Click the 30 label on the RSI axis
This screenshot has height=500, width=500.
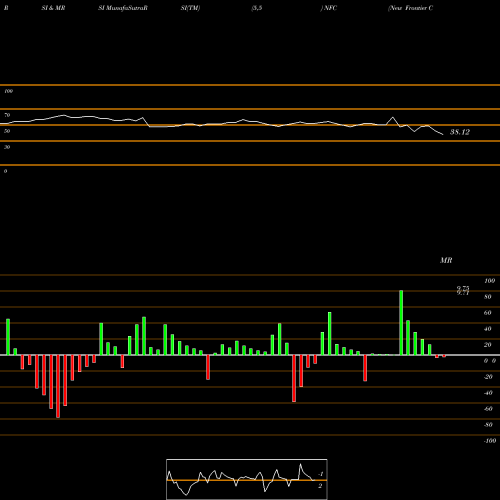(7, 147)
